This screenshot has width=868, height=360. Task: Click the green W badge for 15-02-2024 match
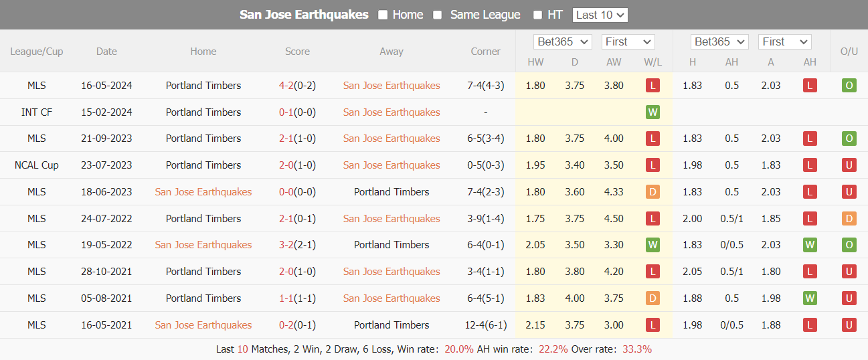(653, 112)
